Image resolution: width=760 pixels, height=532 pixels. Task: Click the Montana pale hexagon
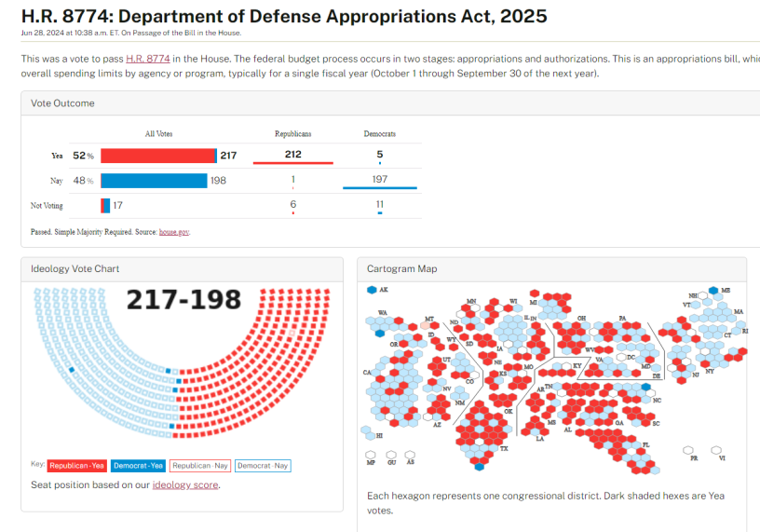pyautogui.click(x=425, y=325)
